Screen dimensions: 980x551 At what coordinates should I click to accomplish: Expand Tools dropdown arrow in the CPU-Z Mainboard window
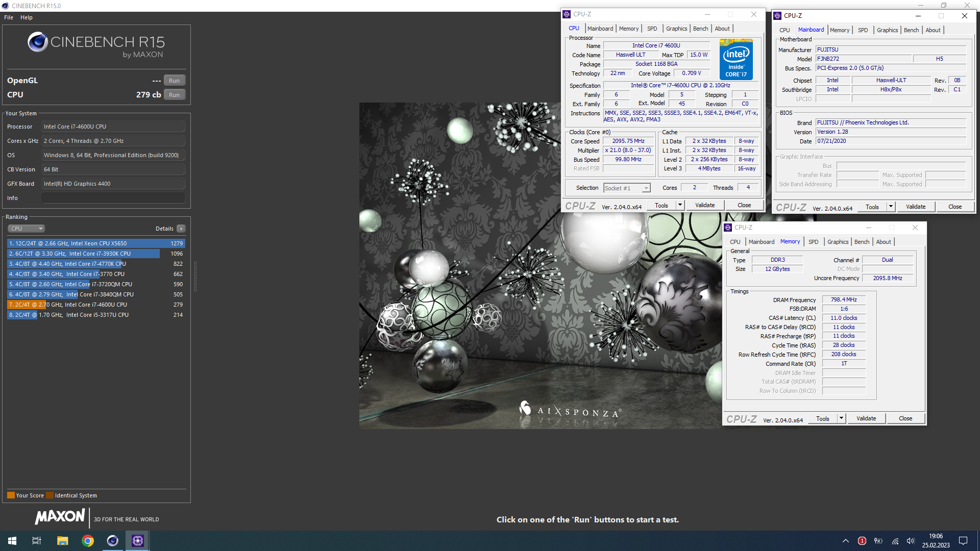pos(891,207)
